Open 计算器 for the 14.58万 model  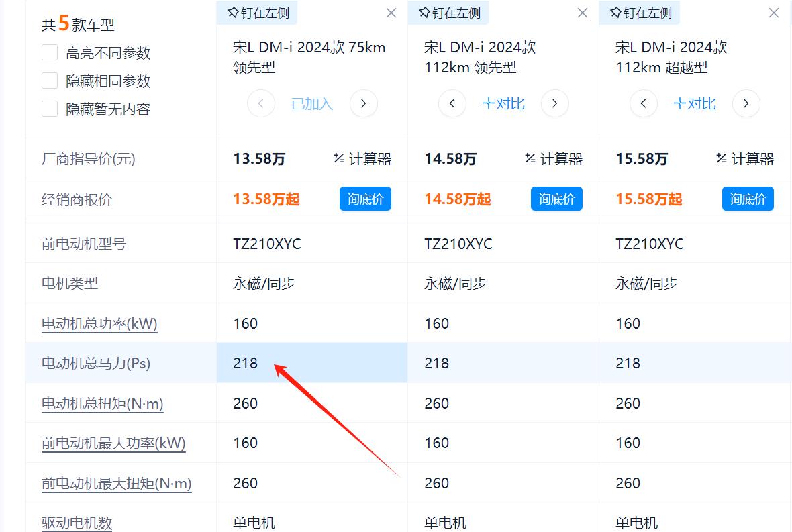[x=554, y=159]
